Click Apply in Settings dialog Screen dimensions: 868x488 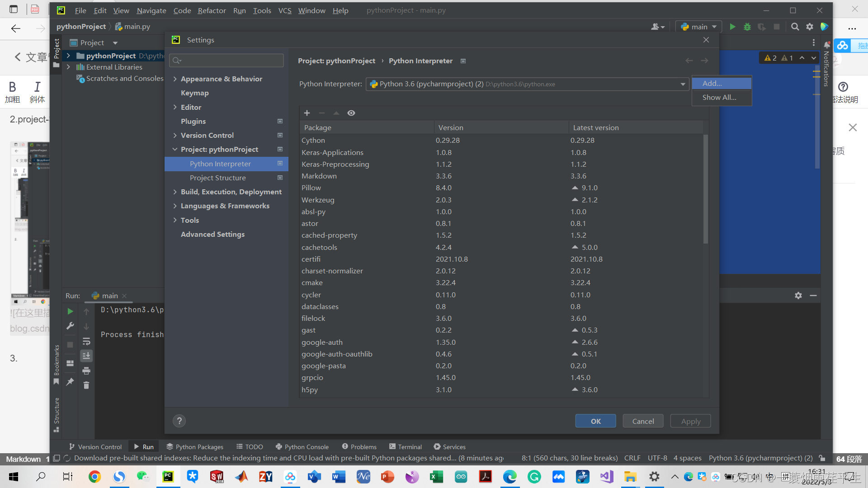coord(690,421)
